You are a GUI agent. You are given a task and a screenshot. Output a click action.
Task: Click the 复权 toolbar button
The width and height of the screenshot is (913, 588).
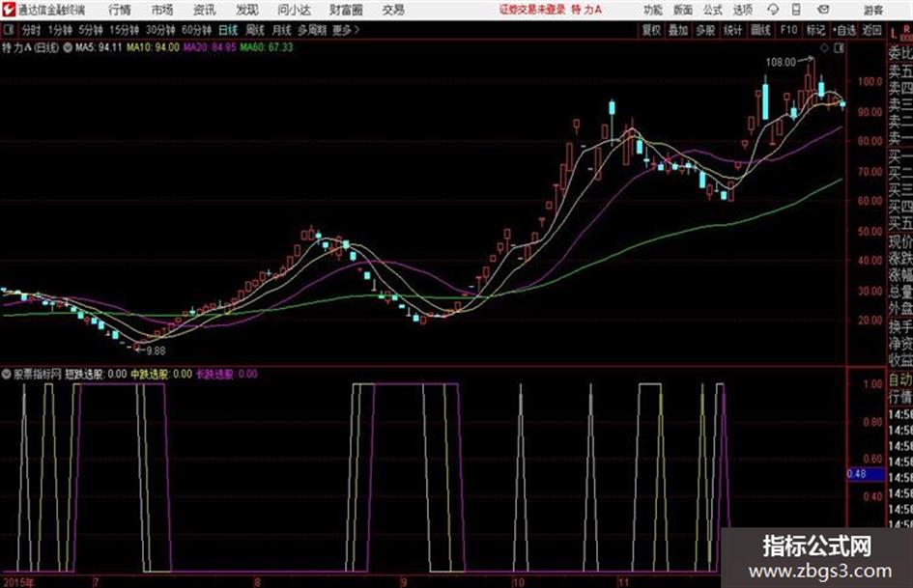651,30
